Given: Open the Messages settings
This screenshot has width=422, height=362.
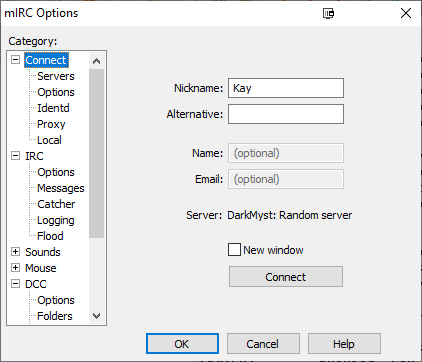Looking at the screenshot, I should (x=61, y=188).
